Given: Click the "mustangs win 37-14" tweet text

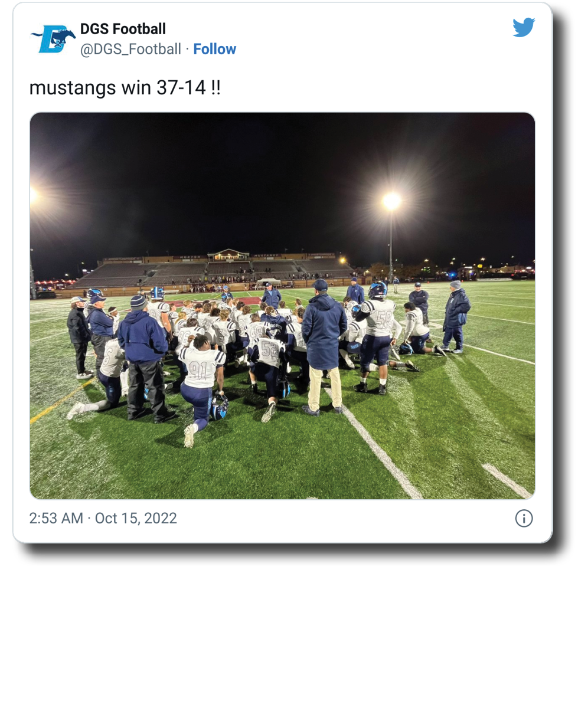Looking at the screenshot, I should tap(125, 88).
